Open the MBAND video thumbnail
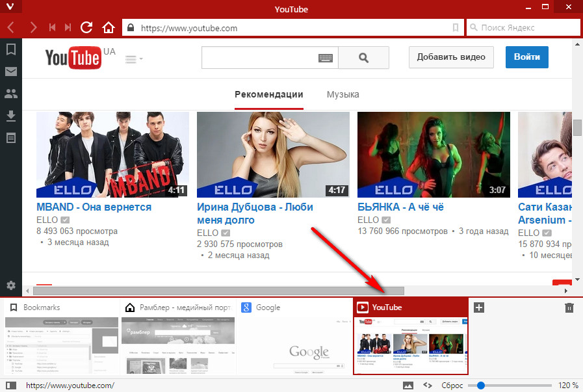 (112, 155)
